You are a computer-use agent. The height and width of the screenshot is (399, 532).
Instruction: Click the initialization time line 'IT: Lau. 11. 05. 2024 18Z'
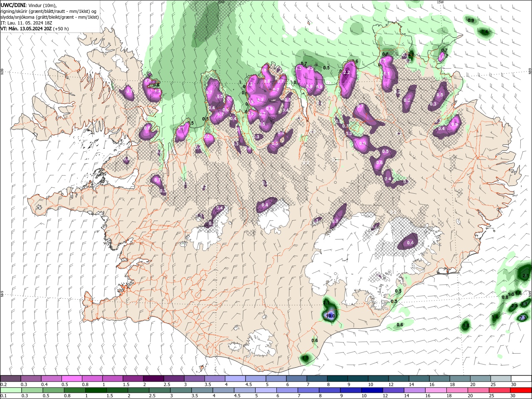point(26,23)
